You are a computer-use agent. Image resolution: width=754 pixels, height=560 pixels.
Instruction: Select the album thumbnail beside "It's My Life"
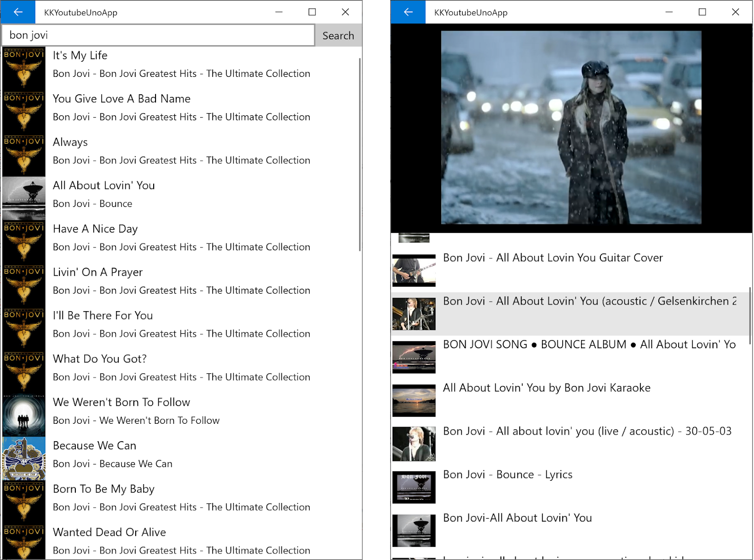tap(24, 68)
